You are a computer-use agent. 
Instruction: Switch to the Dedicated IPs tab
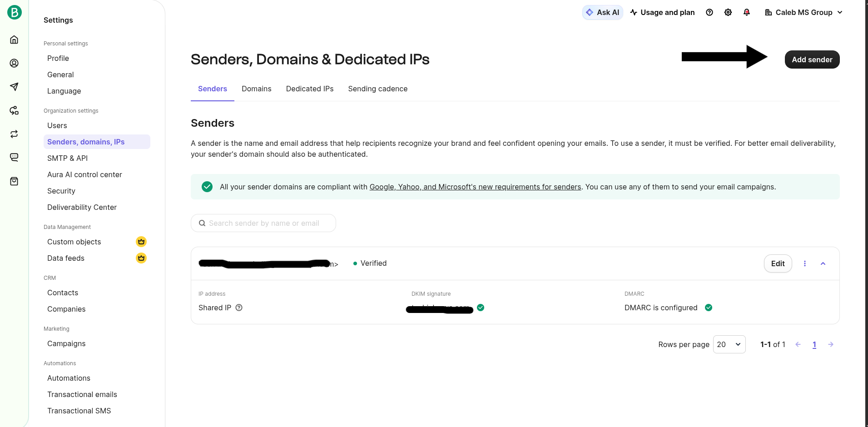pos(310,89)
